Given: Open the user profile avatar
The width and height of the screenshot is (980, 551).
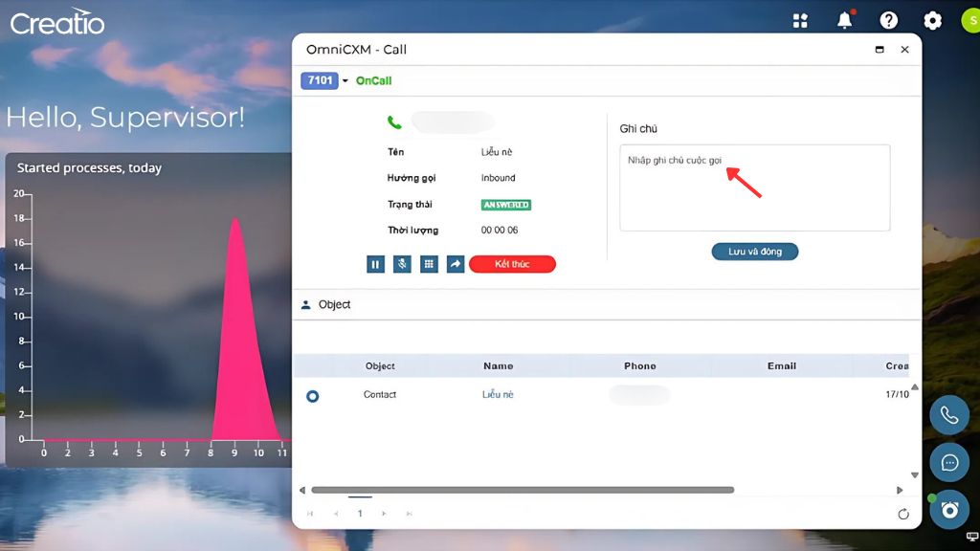Looking at the screenshot, I should tap(971, 21).
